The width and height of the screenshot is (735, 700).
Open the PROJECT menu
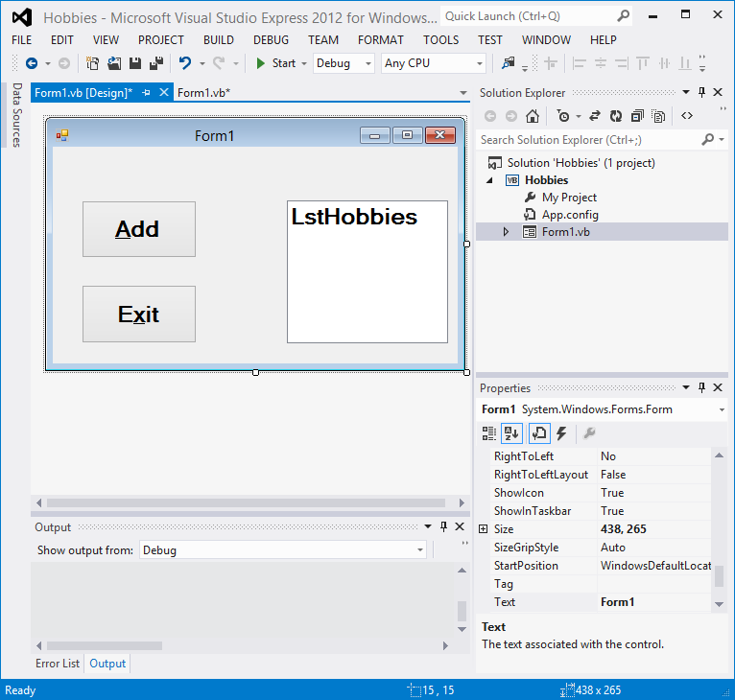point(161,40)
